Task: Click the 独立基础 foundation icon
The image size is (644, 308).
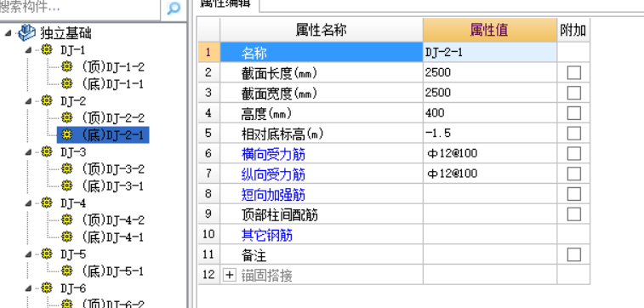Action: coord(26,32)
